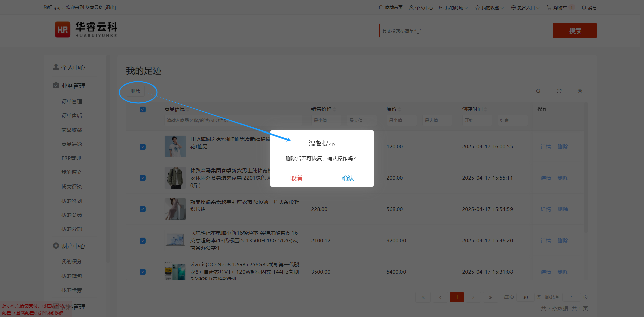Open table column settings gear icon
The width and height of the screenshot is (644, 317).
[x=580, y=91]
